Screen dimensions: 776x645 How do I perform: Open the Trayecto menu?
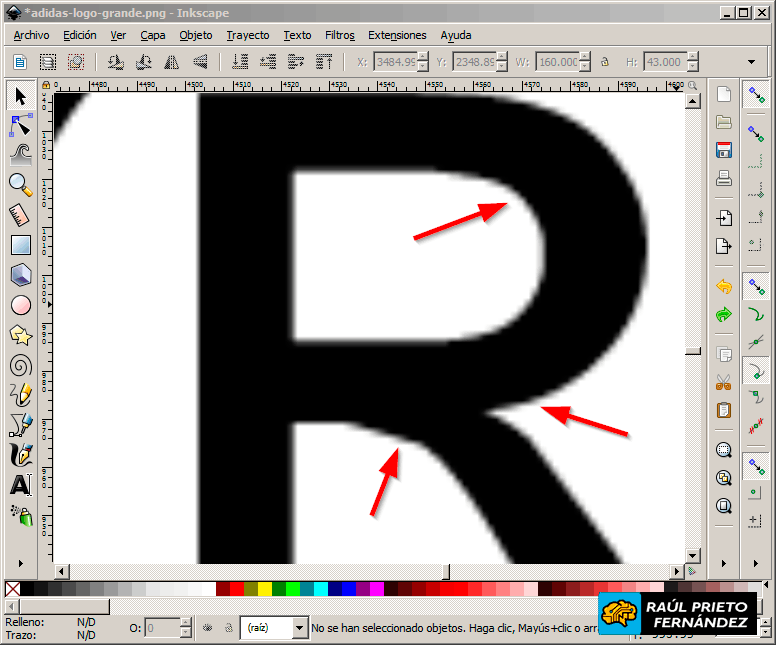click(x=247, y=35)
